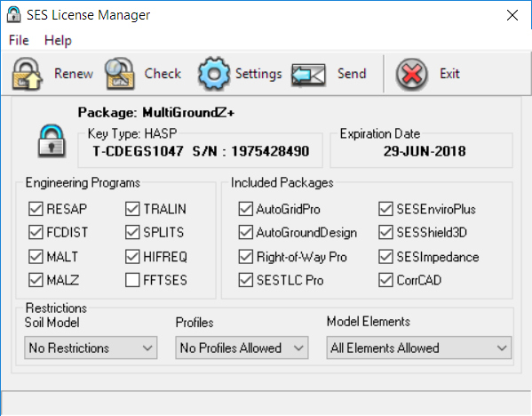The height and width of the screenshot is (416, 532).
Task: Toggle the TRALIN checkbox
Action: coord(132,209)
